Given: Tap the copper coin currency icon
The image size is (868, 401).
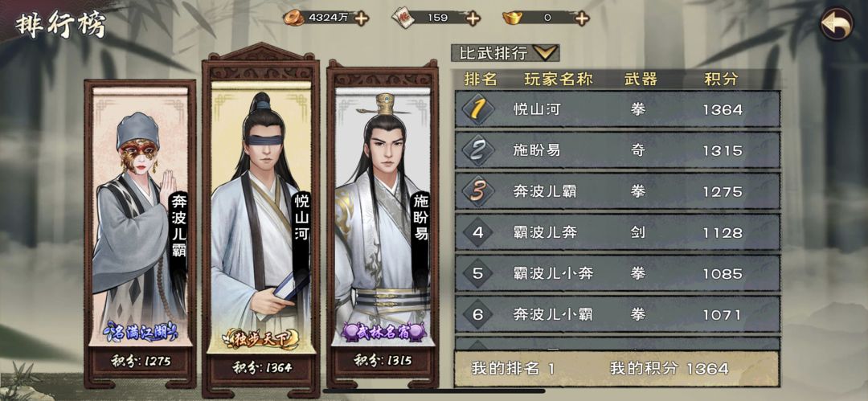Looking at the screenshot, I should tap(294, 18).
